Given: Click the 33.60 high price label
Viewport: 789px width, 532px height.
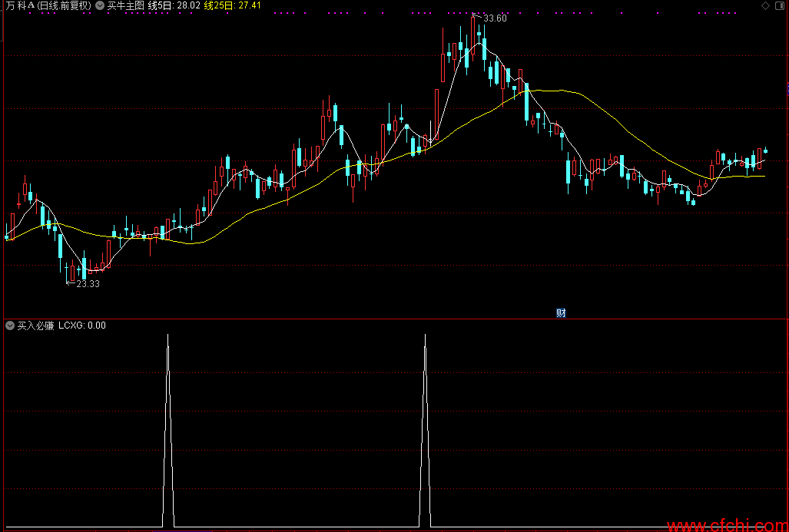Looking at the screenshot, I should (x=495, y=18).
